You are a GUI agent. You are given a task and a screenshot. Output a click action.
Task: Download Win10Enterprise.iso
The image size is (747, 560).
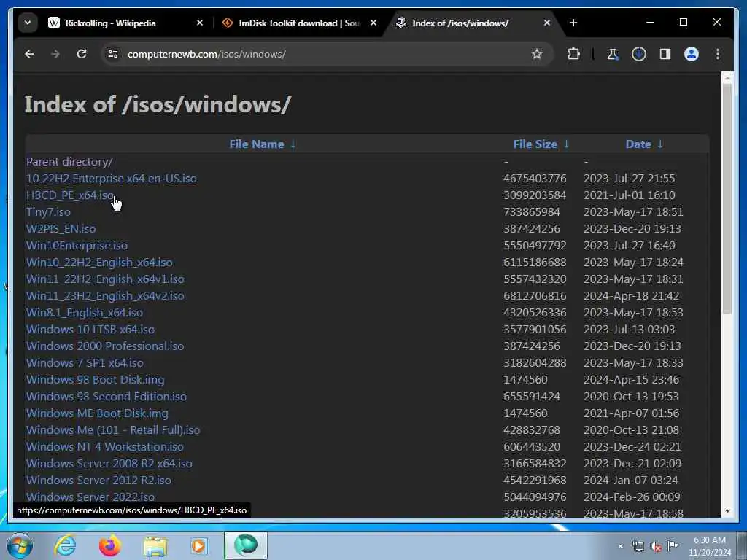coord(77,246)
